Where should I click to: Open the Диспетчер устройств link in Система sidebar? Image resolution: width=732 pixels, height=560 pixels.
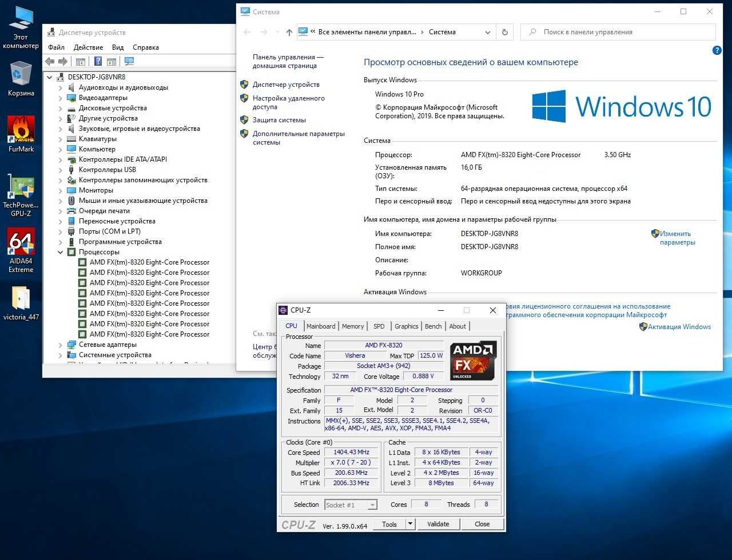[286, 85]
